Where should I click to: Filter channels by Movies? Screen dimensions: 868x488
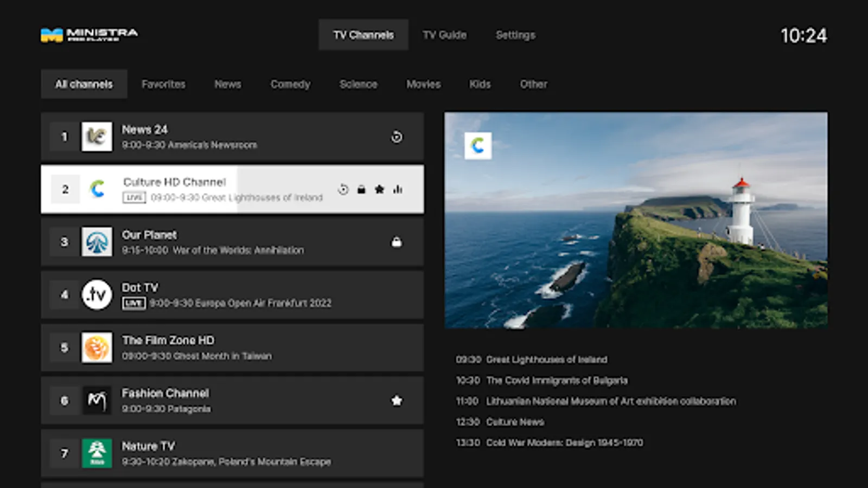click(424, 84)
